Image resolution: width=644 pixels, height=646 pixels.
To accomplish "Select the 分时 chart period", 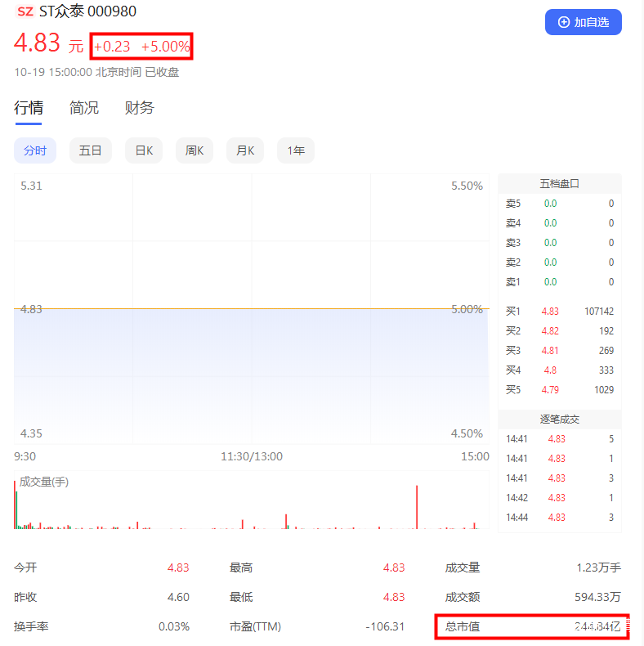I will click(x=35, y=150).
